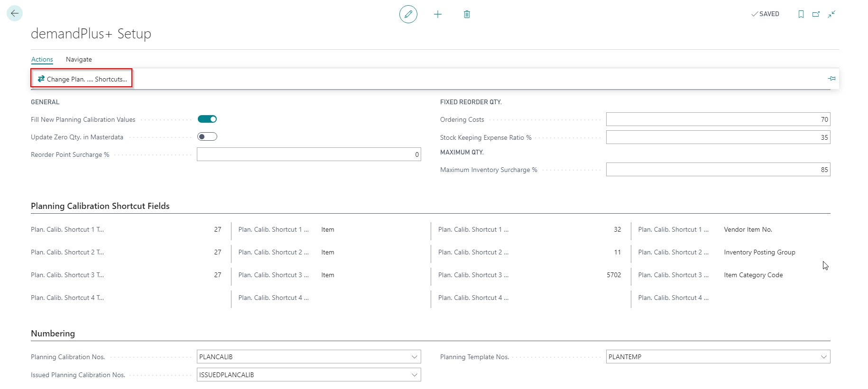Click the bookmark icon
868x389 pixels.
(x=801, y=14)
